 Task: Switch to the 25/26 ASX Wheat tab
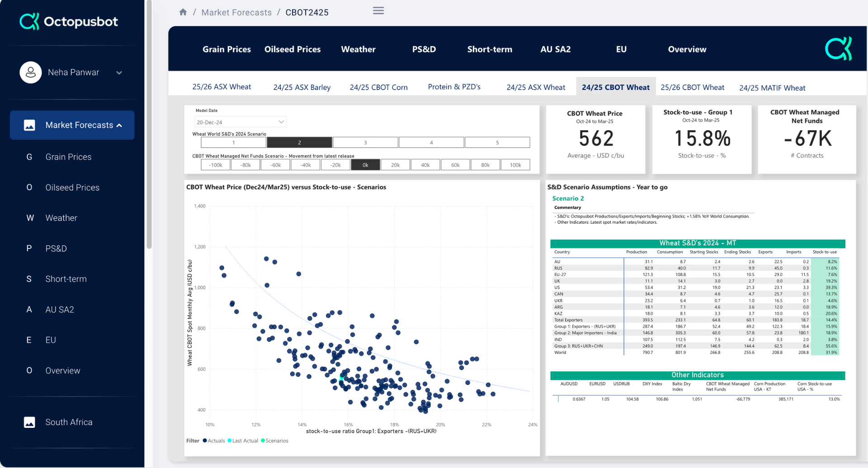pos(222,87)
